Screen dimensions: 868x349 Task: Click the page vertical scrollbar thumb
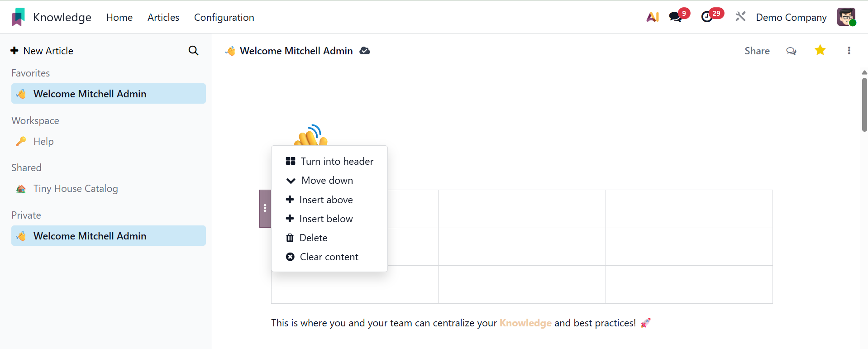click(864, 104)
